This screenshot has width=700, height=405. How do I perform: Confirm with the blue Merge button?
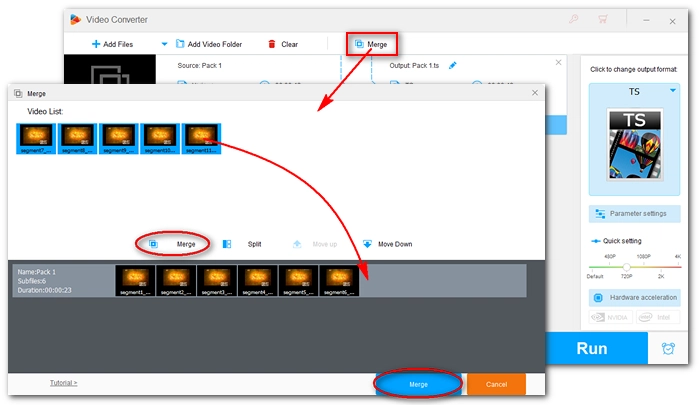[418, 384]
